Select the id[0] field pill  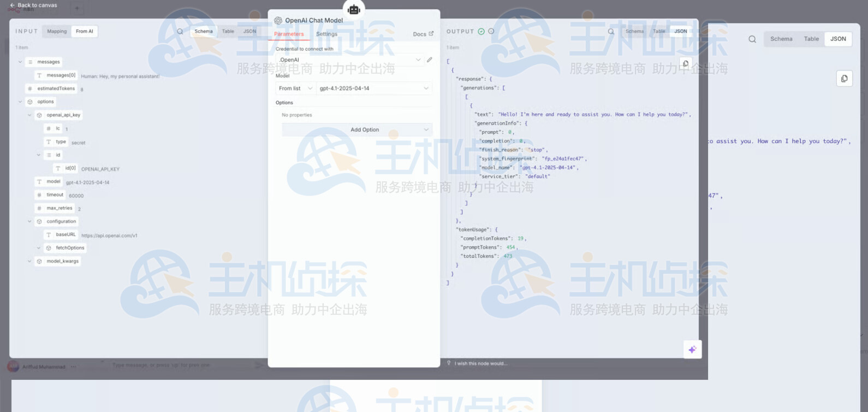point(66,168)
